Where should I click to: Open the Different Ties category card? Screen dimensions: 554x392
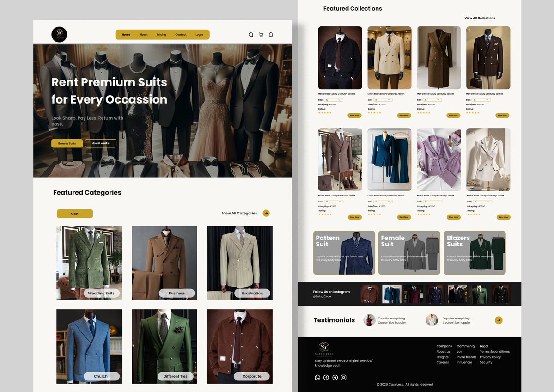point(164,346)
